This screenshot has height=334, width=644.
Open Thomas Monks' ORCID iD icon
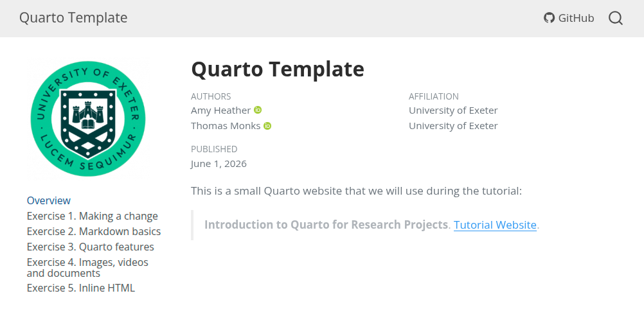(267, 125)
